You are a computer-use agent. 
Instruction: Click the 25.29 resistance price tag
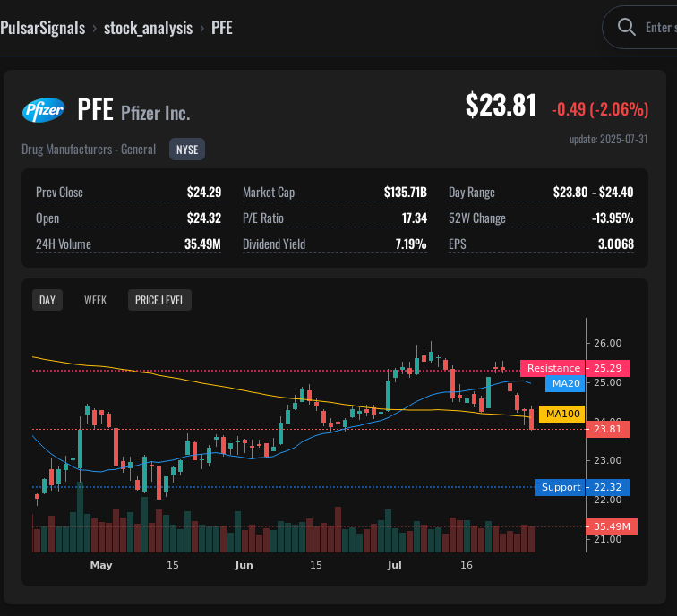point(607,368)
